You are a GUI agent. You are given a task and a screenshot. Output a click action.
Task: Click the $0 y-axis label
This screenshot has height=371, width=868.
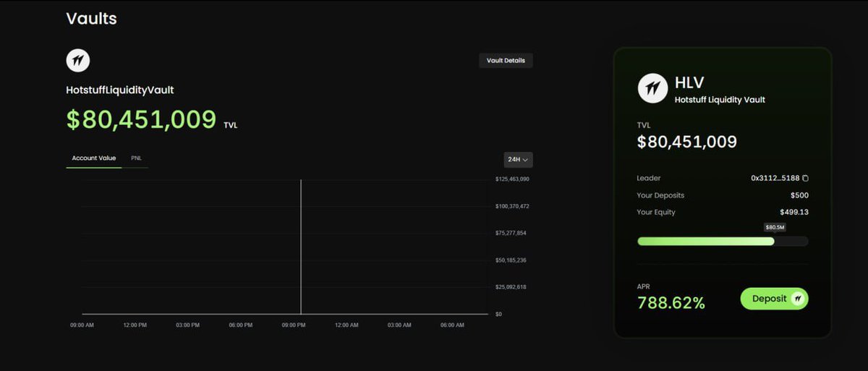tap(498, 314)
